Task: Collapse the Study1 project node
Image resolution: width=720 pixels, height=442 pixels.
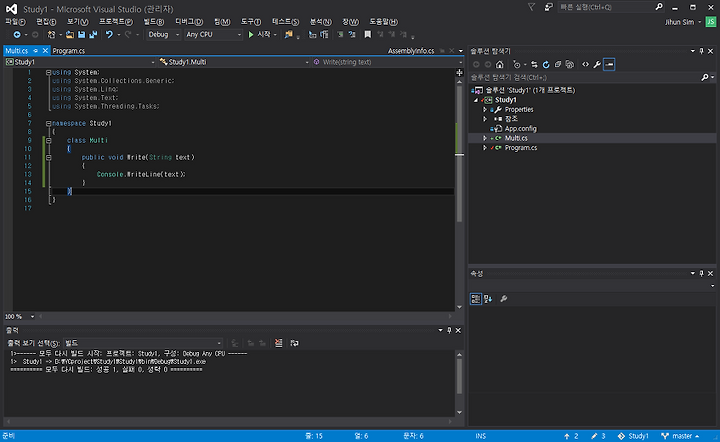Action: click(x=476, y=100)
